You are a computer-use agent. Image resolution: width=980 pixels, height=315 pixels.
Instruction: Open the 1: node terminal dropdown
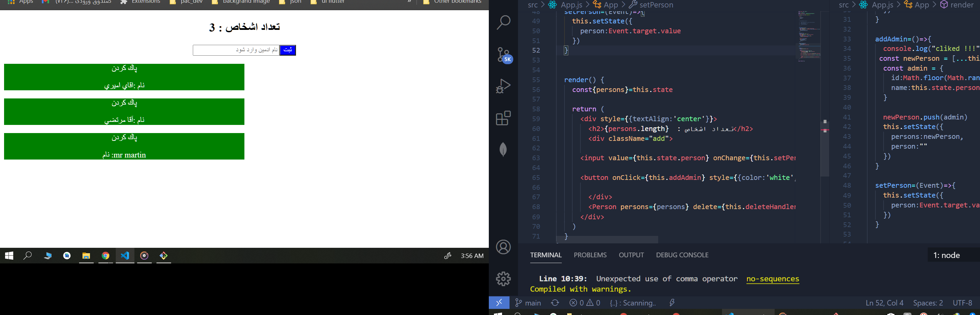946,255
